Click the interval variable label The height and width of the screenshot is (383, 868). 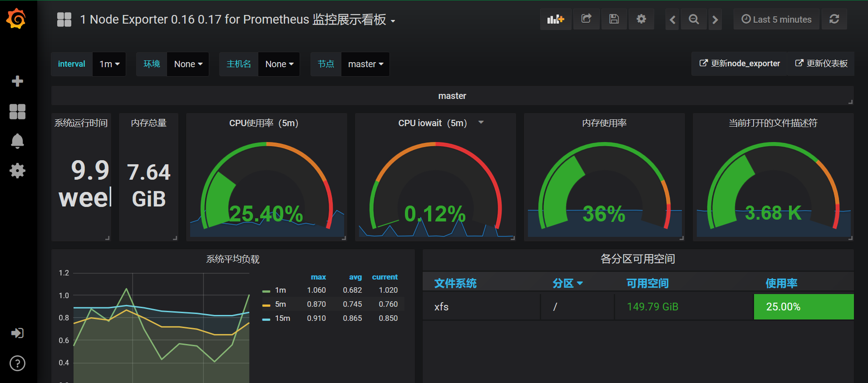(72, 64)
